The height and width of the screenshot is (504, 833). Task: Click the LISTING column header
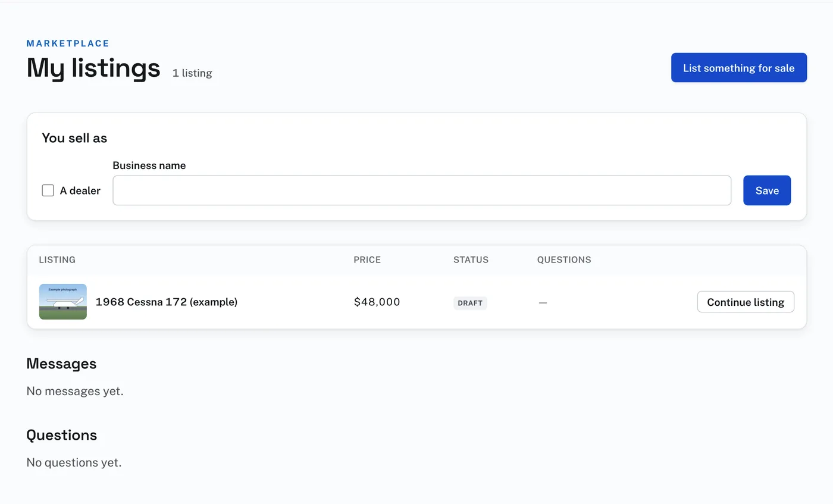click(x=57, y=260)
